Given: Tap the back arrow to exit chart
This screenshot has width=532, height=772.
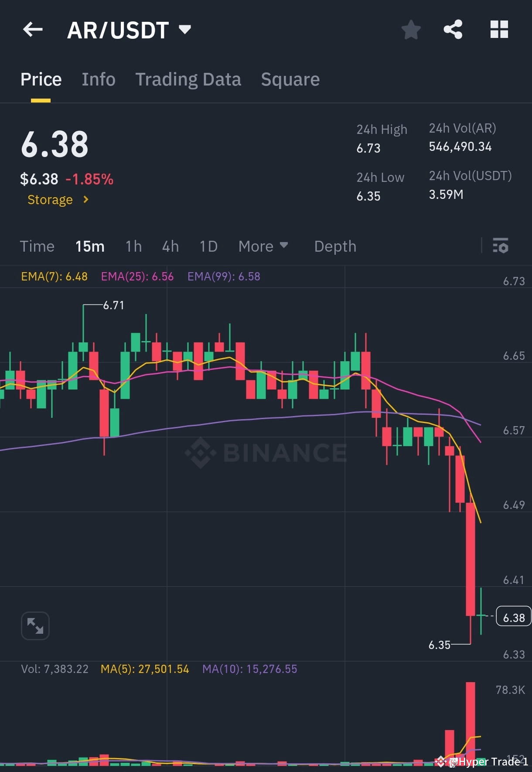Looking at the screenshot, I should 33,29.
